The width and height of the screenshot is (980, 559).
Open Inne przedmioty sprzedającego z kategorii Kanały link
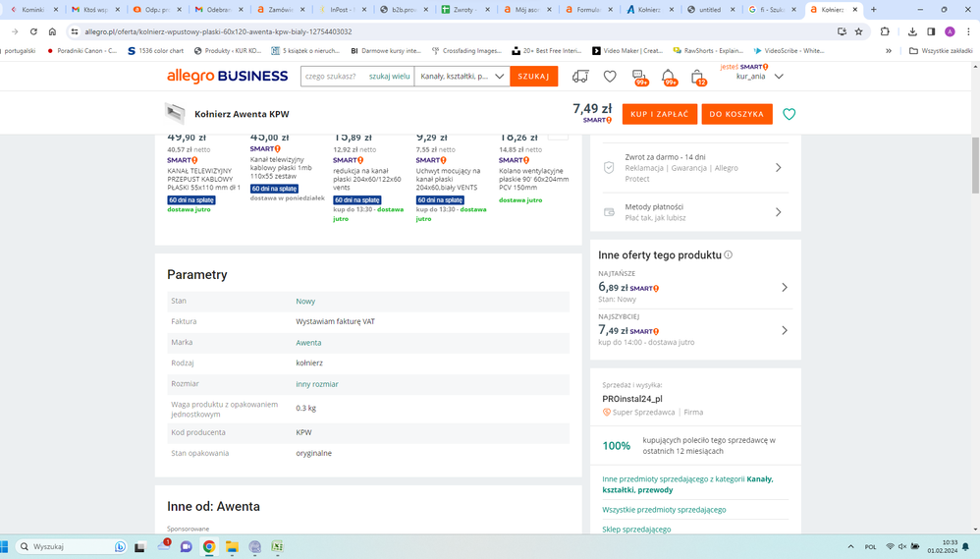click(687, 484)
